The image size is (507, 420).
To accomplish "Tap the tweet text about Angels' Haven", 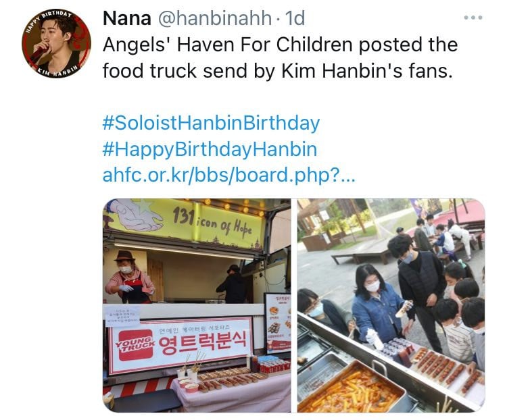I will pos(280,57).
